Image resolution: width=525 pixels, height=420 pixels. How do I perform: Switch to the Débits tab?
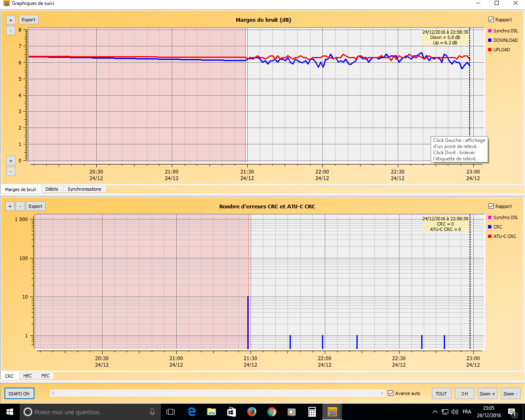52,189
